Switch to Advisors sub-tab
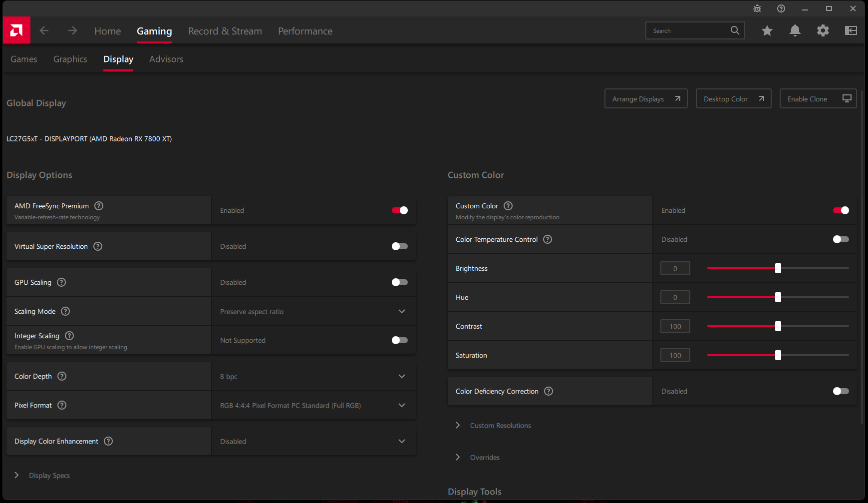The height and width of the screenshot is (503, 868). click(166, 59)
